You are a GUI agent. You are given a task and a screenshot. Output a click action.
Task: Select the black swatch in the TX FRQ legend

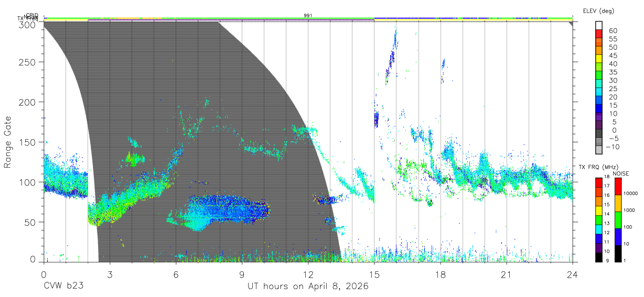pos(599,256)
